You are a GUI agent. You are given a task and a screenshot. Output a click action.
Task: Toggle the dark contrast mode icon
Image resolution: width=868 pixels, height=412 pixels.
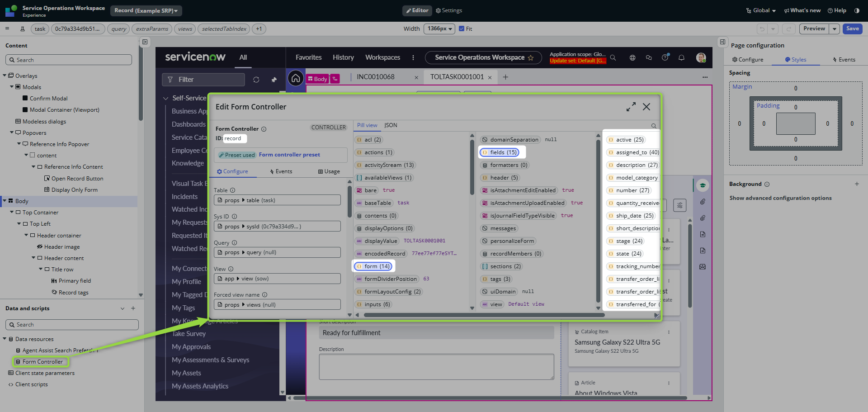pyautogui.click(x=857, y=10)
